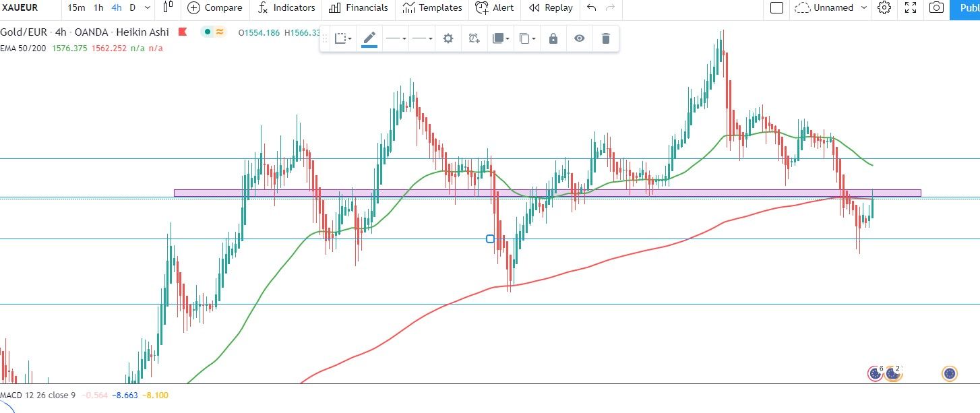Open chart settings gear in top bar
The image size is (980, 413).
pos(884,8)
